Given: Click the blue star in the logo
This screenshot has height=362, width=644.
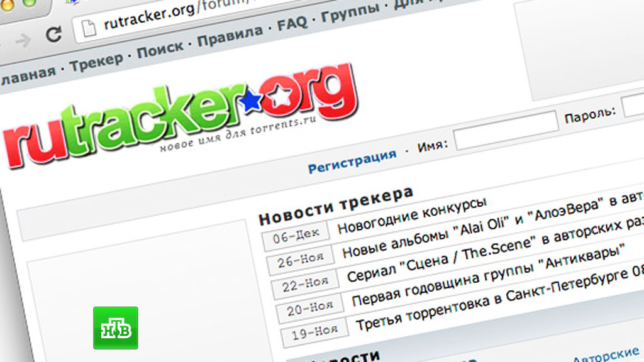Looking at the screenshot, I should [x=252, y=100].
